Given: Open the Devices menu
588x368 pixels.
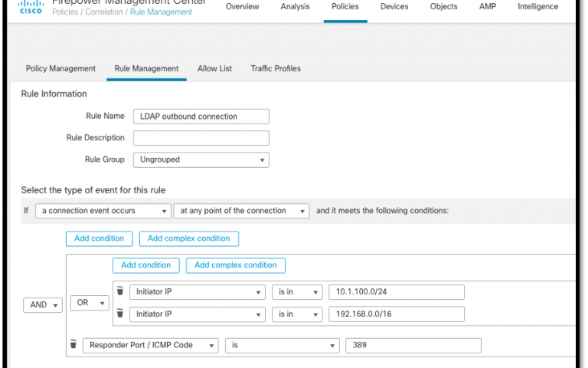Looking at the screenshot, I should pyautogui.click(x=394, y=7).
